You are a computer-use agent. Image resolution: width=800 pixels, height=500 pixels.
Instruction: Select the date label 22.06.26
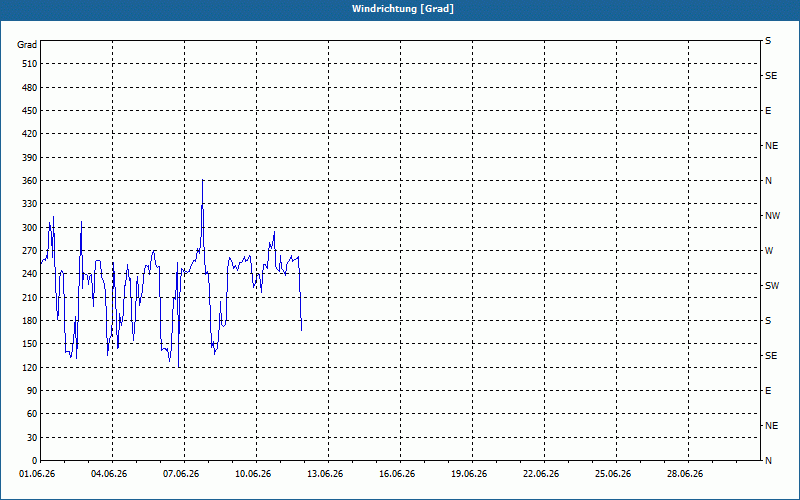[541, 474]
